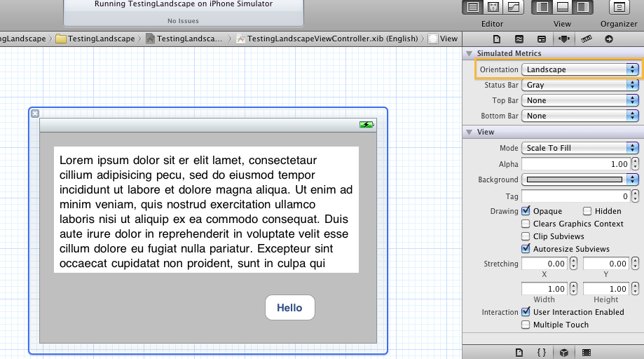The height and width of the screenshot is (359, 644).
Task: Open the Bottom Bar dropdown
Action: pos(580,116)
